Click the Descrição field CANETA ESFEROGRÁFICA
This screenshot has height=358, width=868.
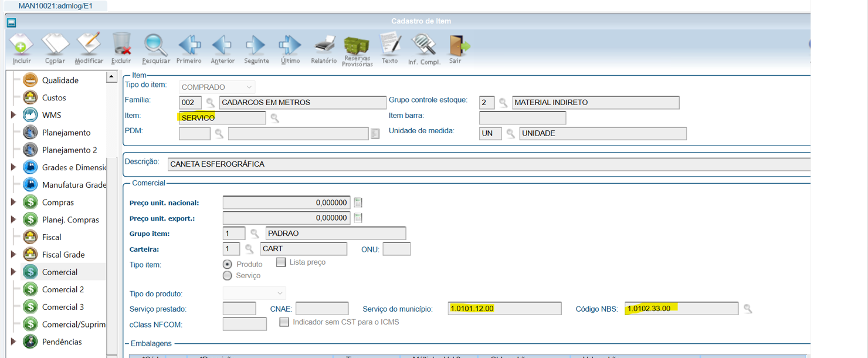click(x=489, y=164)
